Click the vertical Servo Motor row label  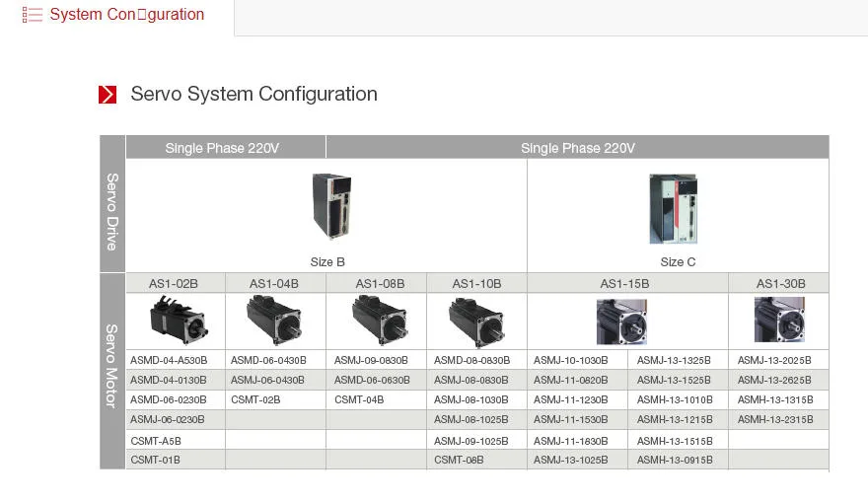click(x=111, y=366)
